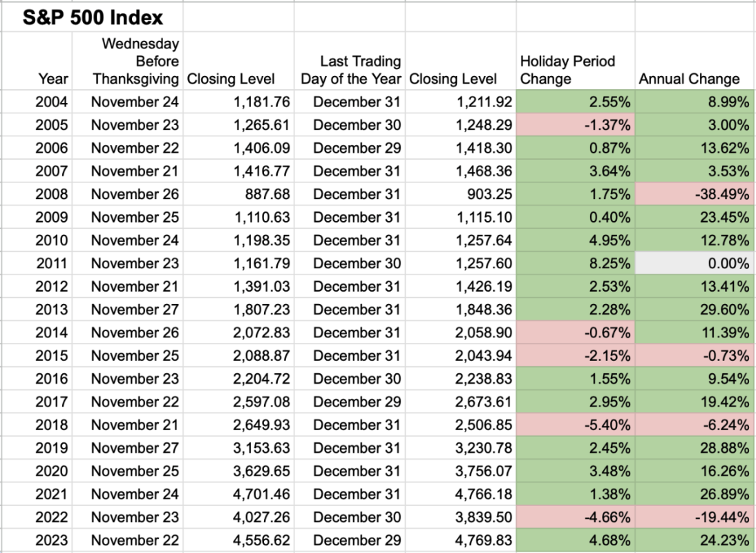Click the 1,181.76 closing level cell
Image resolution: width=756 pixels, height=553 pixels.
click(x=239, y=102)
